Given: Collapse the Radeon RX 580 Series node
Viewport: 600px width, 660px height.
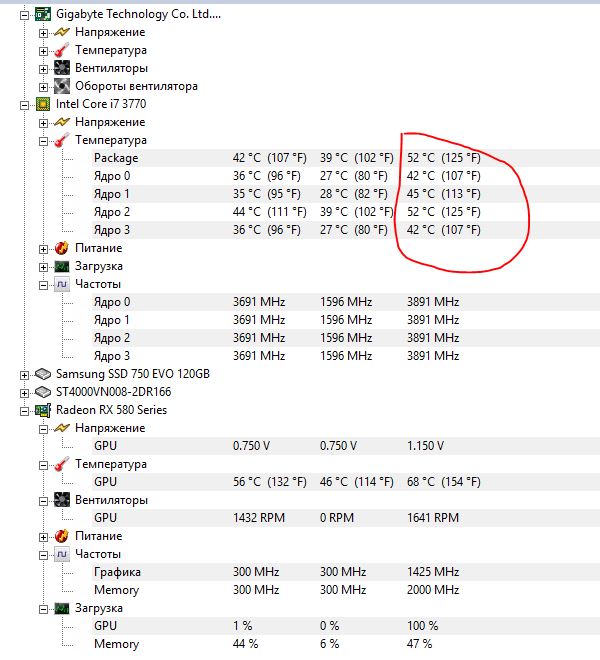Looking at the screenshot, I should 25,410.
